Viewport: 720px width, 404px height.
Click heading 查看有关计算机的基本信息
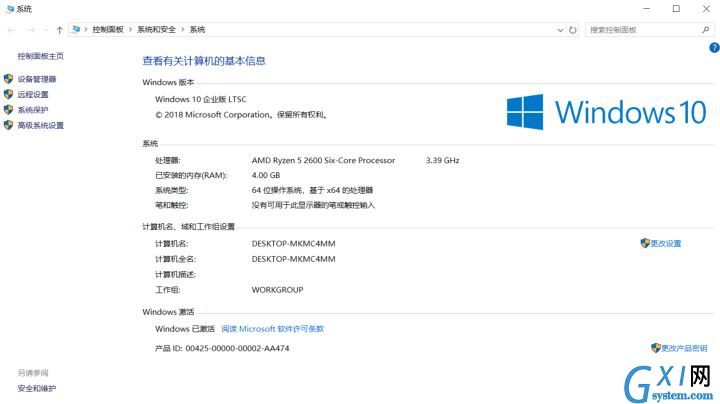point(204,61)
